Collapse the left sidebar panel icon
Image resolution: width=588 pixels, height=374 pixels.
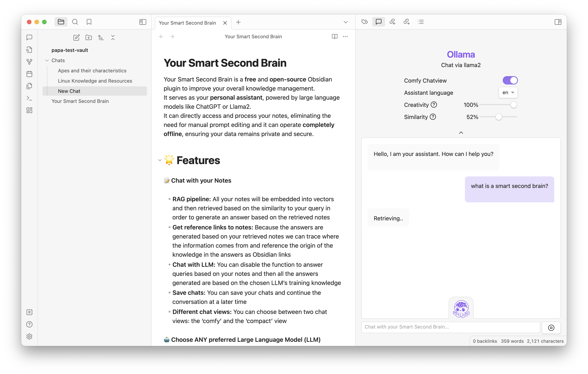[x=143, y=22]
